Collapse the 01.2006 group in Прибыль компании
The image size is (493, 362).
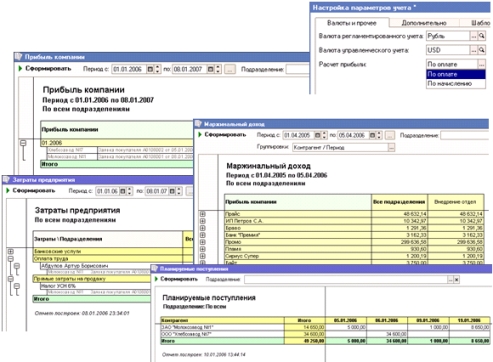pos(23,143)
